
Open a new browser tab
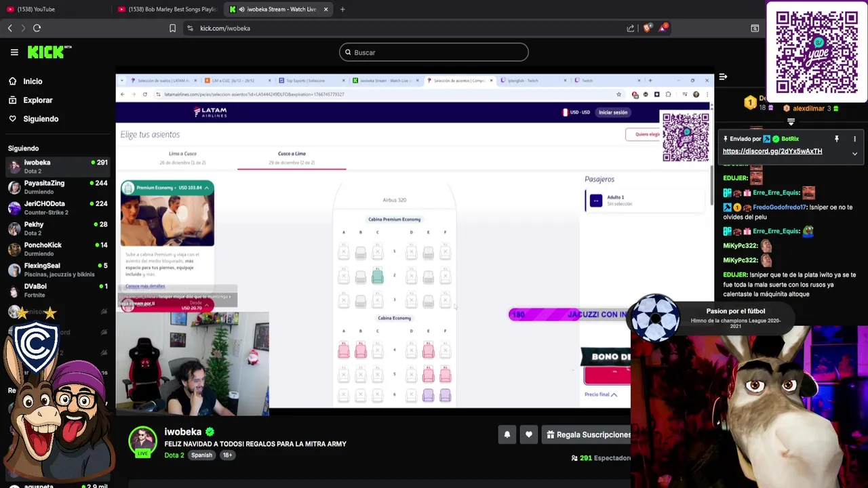tap(342, 9)
